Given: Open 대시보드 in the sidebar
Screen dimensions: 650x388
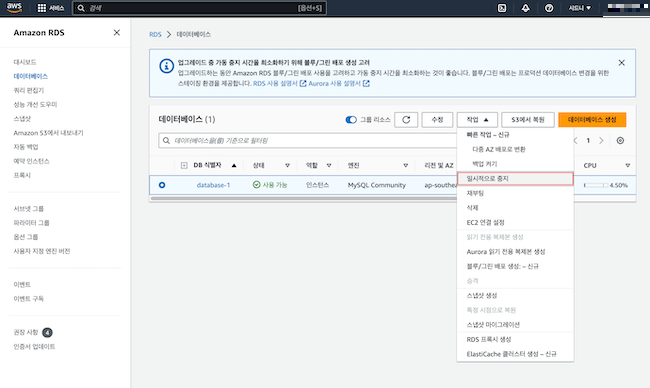Looking at the screenshot, I should coord(25,62).
